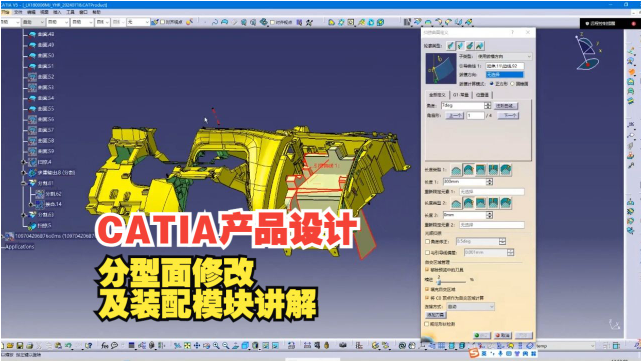This screenshot has height=364, width=643.
Task: Click the 下一个 angular sector button
Action: click(x=508, y=116)
